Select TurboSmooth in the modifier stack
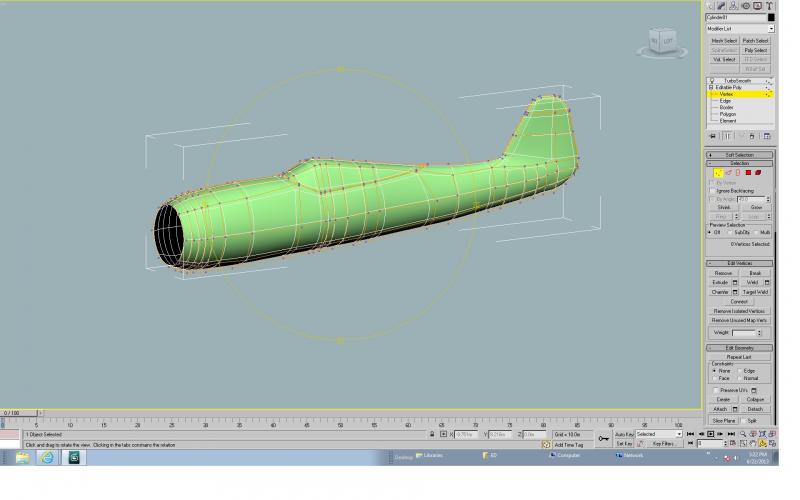The height and width of the screenshot is (500, 800). coord(737,81)
